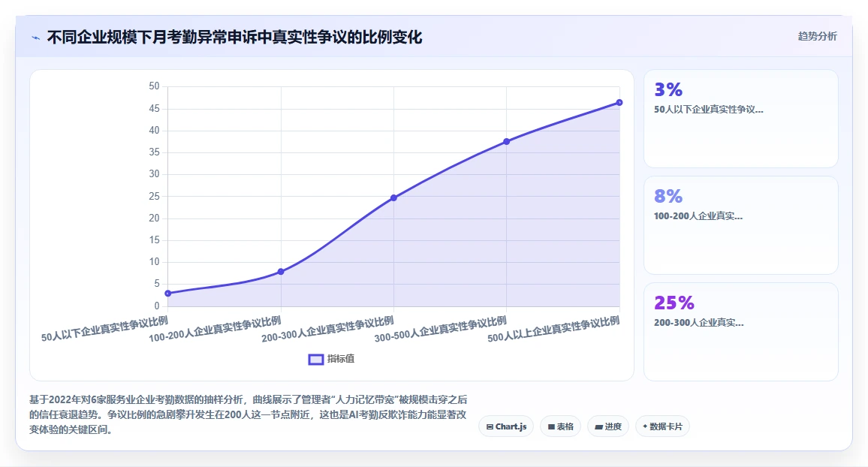Click the 100-200人企业真实... card caption

pos(698,216)
